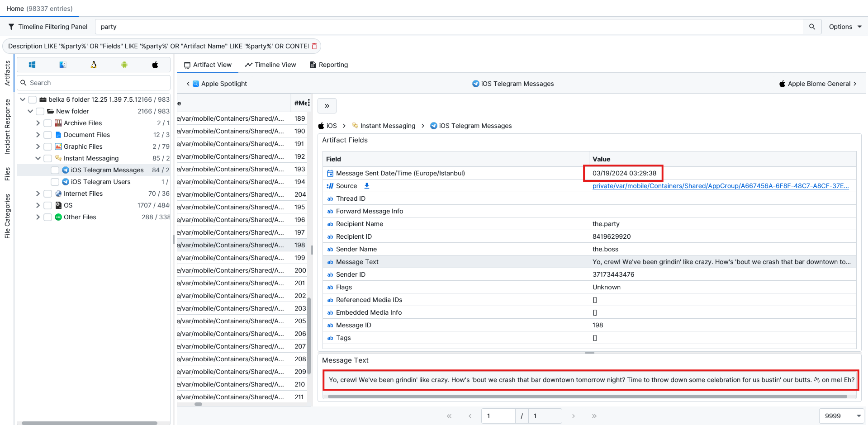The image size is (868, 425).
Task: Switch to the Timeline View tab
Action: click(270, 65)
